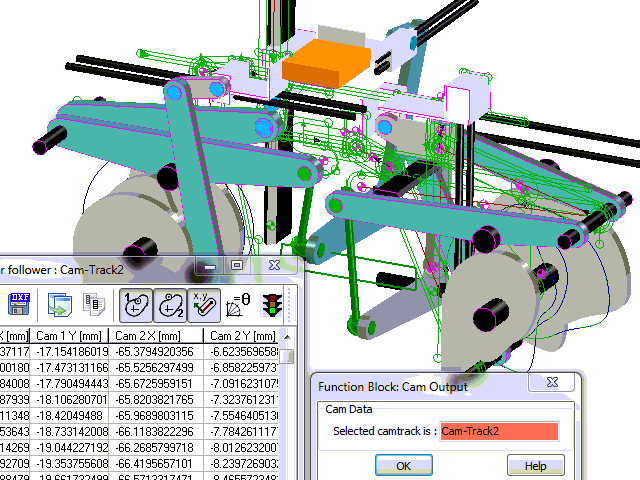Select the Cam 2 X [mm] column header

pos(156,336)
